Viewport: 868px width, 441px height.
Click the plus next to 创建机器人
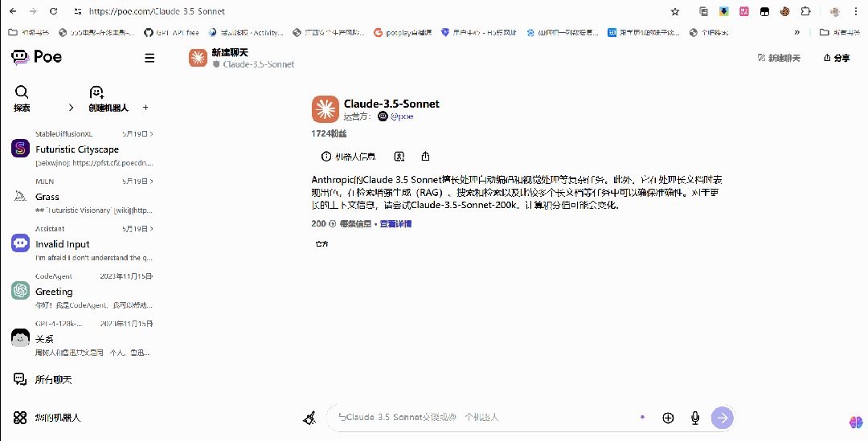pos(145,108)
